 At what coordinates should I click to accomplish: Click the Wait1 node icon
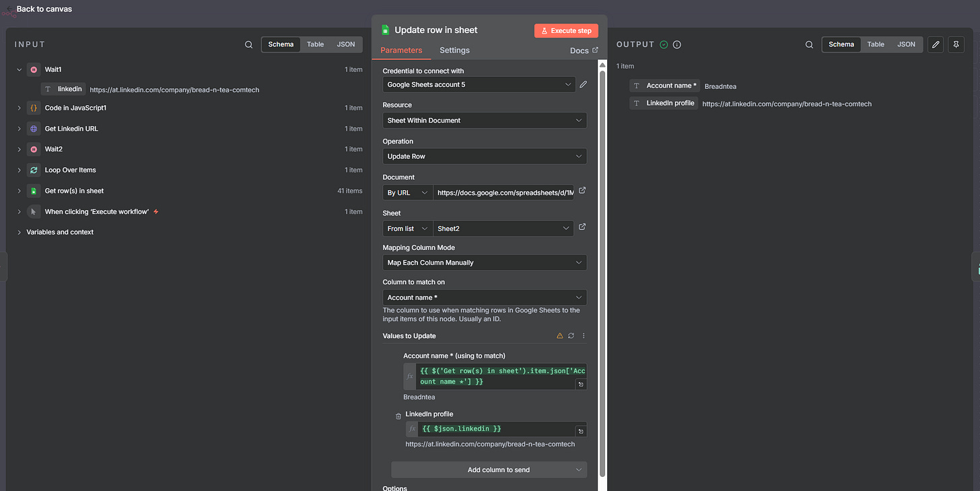pos(34,69)
